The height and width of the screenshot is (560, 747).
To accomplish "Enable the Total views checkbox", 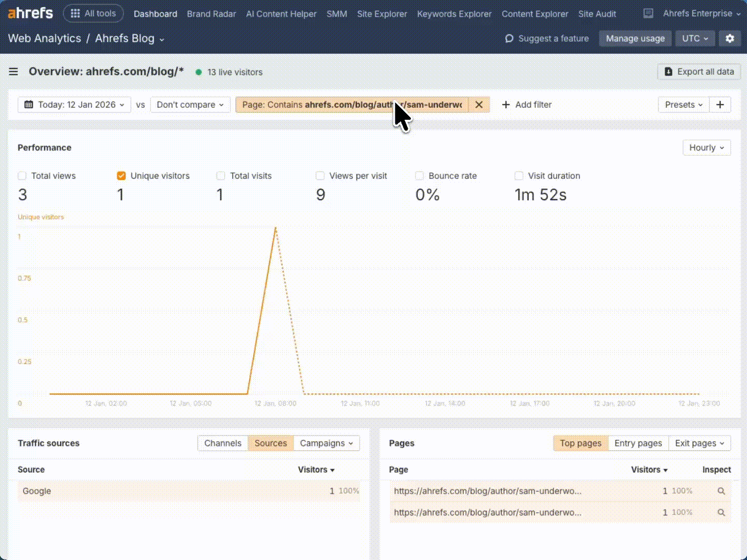I will (x=22, y=176).
